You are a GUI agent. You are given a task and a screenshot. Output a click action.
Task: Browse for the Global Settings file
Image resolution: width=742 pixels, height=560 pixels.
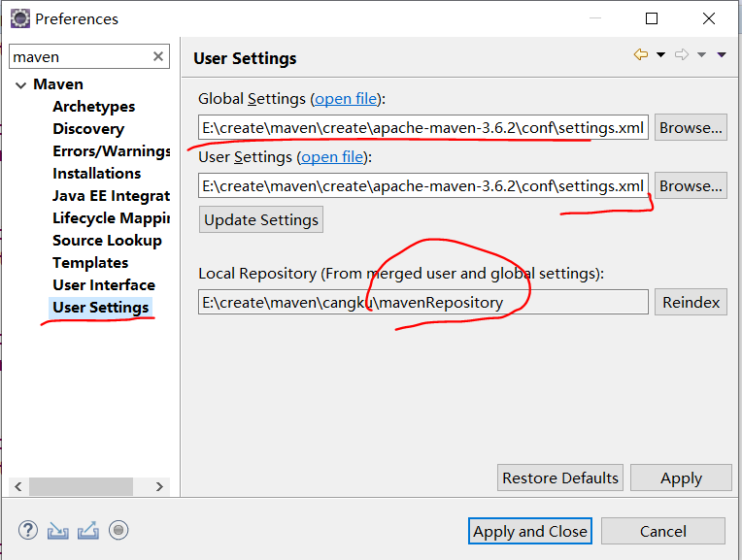click(x=691, y=127)
